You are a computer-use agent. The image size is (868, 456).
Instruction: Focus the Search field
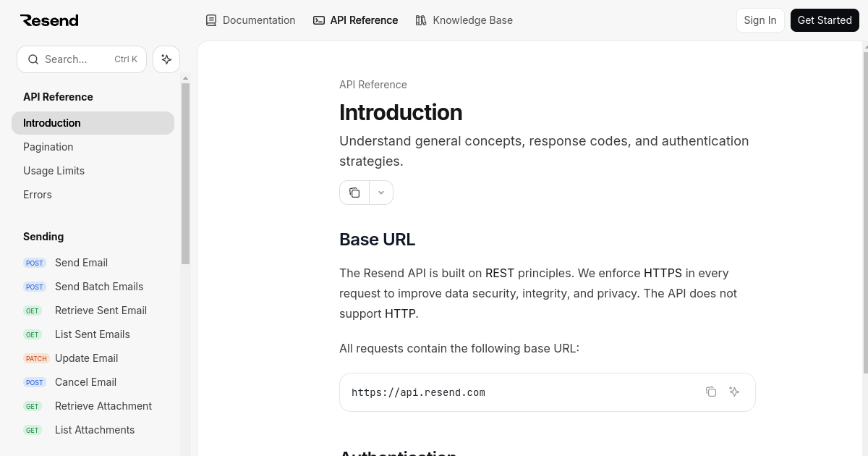[x=82, y=59]
